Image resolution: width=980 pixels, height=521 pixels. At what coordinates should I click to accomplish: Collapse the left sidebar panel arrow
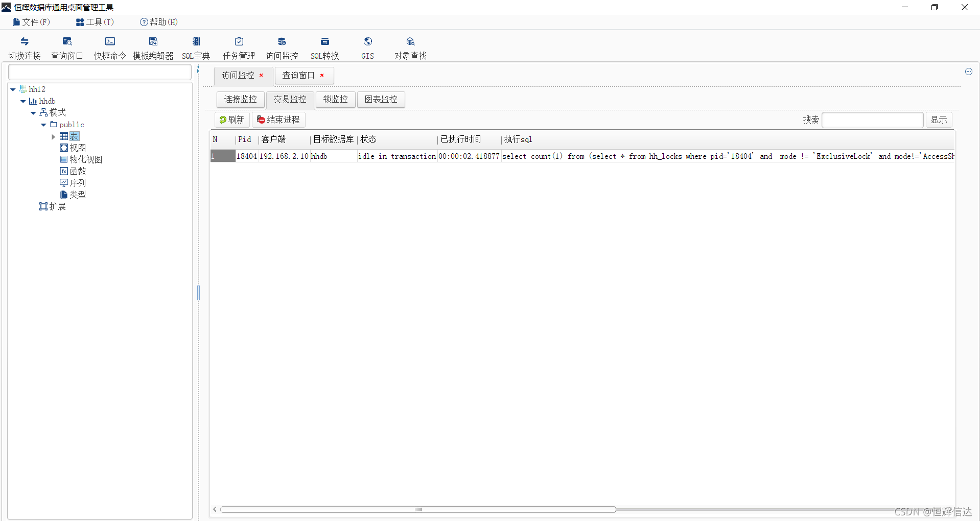coord(198,69)
